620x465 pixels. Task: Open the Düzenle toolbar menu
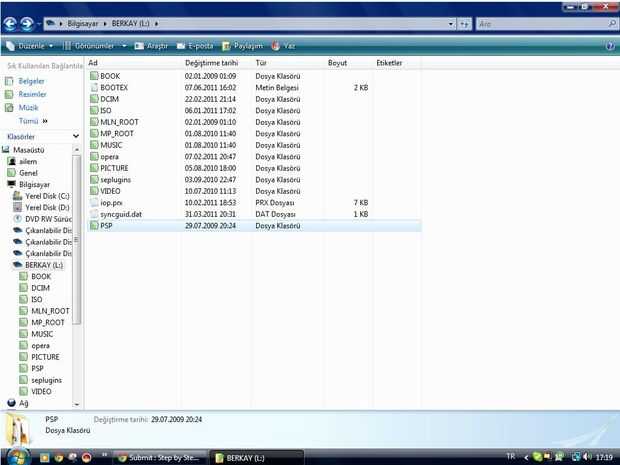(x=30, y=46)
